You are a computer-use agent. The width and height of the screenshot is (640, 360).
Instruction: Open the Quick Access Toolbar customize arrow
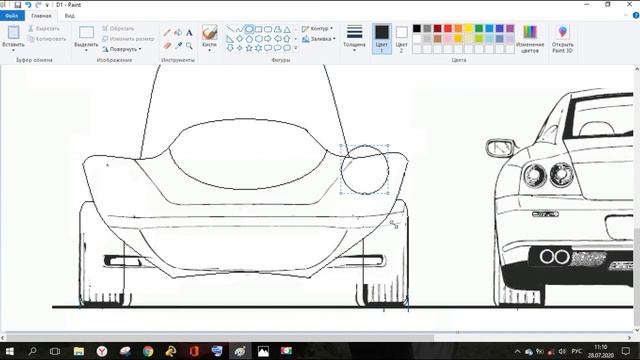(47, 5)
